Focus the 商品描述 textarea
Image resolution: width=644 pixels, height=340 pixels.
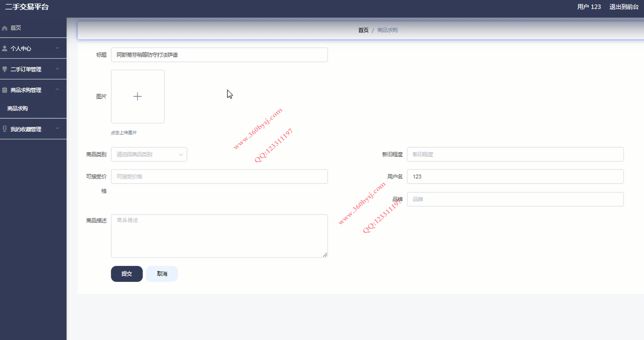coord(219,236)
